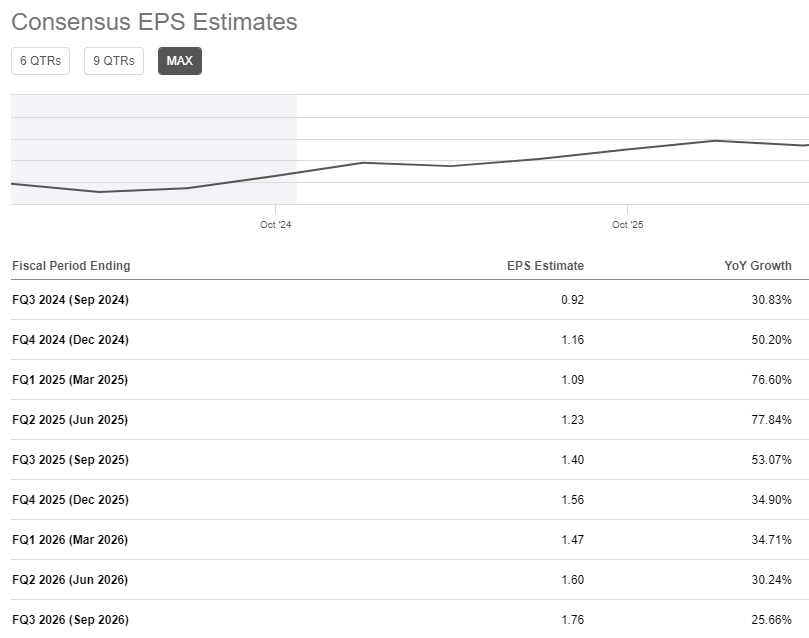This screenshot has width=809, height=638.
Task: Click the Oct '24 axis label
Action: [x=275, y=225]
